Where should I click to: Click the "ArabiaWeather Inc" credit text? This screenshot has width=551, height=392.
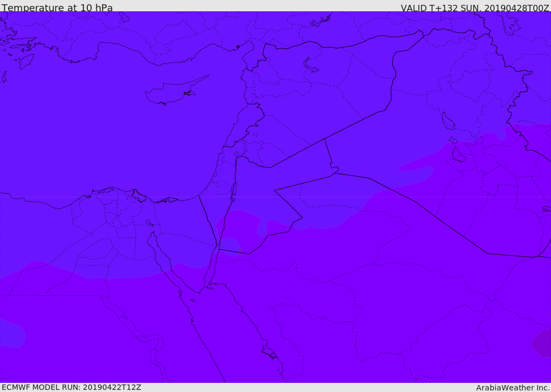pos(512,388)
